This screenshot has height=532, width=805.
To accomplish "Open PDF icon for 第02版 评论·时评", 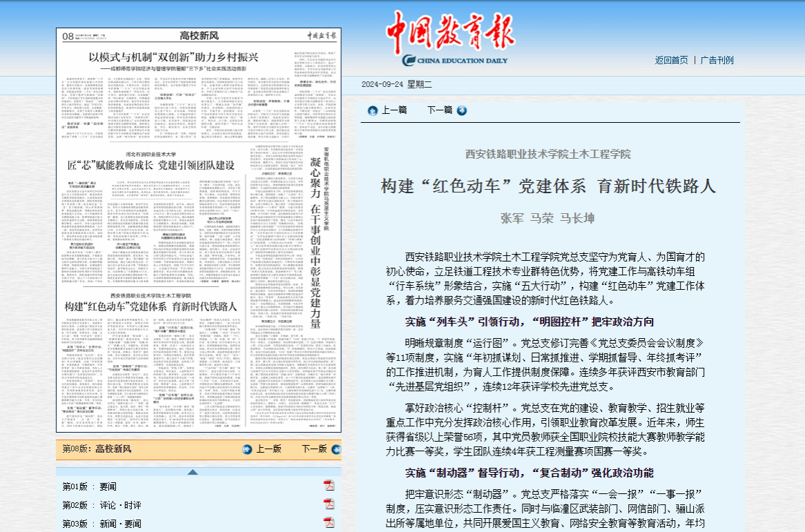I will (x=329, y=504).
